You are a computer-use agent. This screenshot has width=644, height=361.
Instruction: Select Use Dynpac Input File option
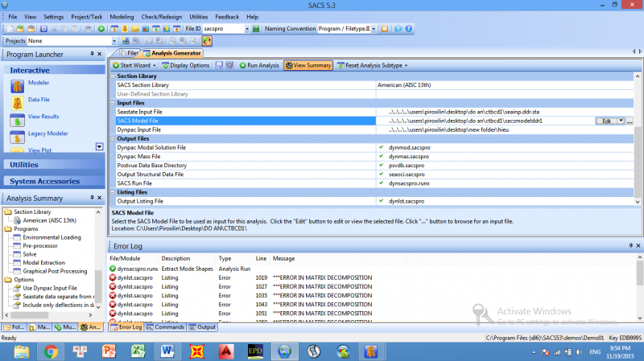point(50,288)
